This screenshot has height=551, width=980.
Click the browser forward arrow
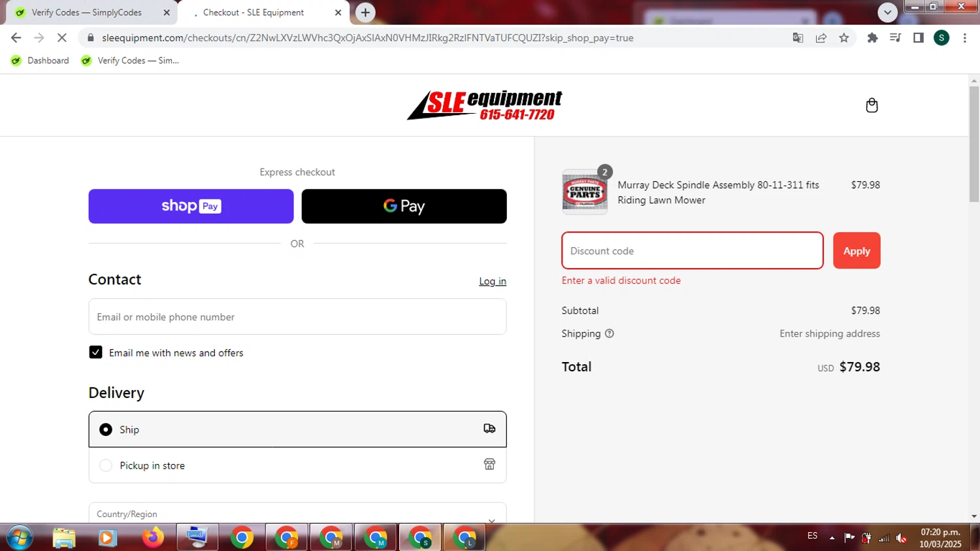39,38
